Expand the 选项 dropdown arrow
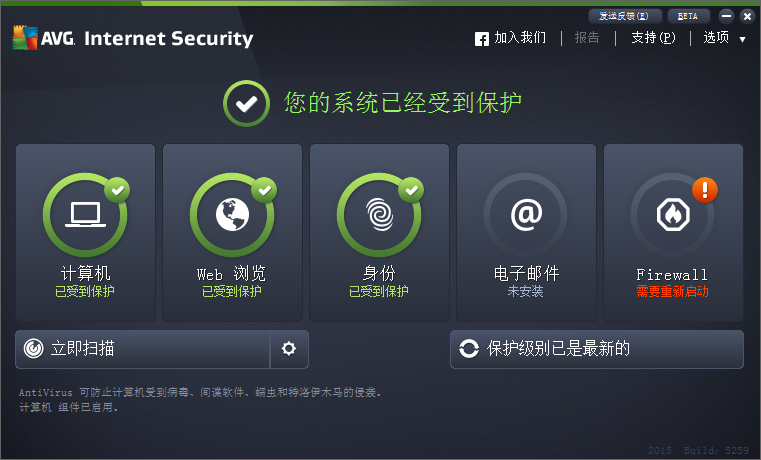Screen dimensions: 761x460 743,39
